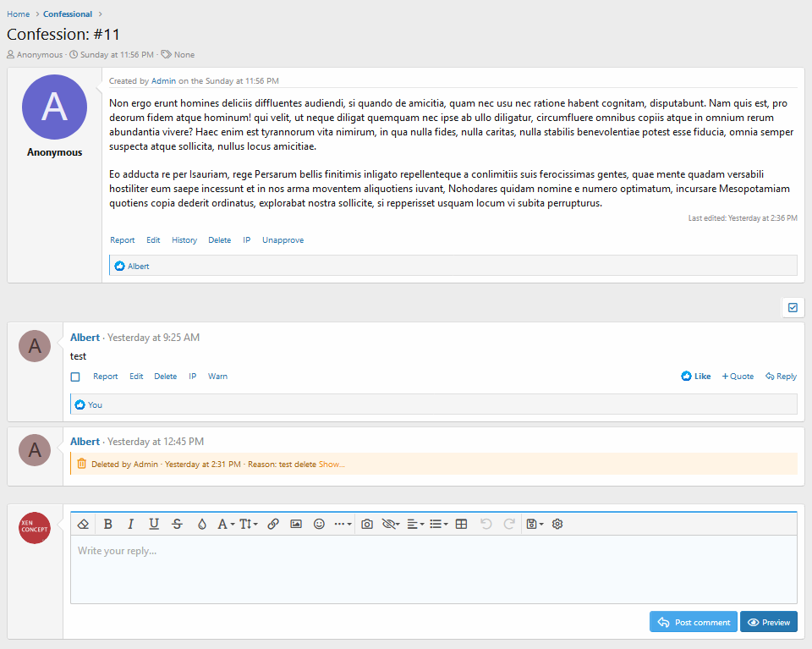Image resolution: width=812 pixels, height=649 pixels.
Task: Tick the checkbox on Albert's test comment
Action: (x=75, y=377)
